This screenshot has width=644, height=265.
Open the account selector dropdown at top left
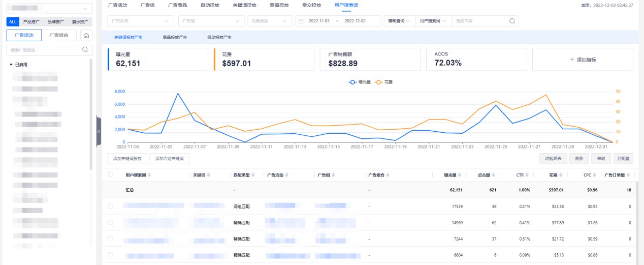tap(49, 9)
